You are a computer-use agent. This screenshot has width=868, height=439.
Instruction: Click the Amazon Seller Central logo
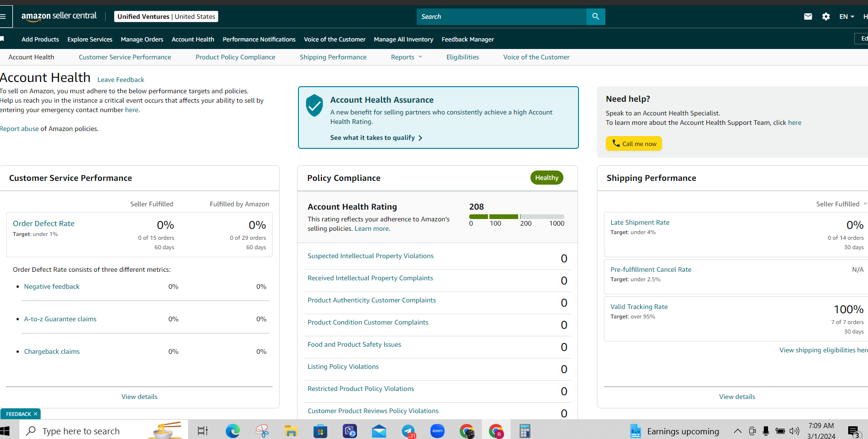59,16
